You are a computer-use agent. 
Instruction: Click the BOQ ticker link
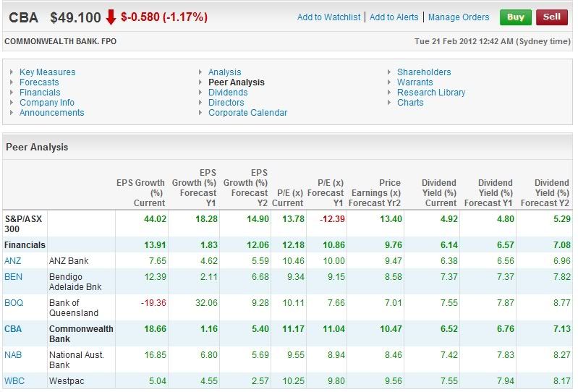click(14, 303)
